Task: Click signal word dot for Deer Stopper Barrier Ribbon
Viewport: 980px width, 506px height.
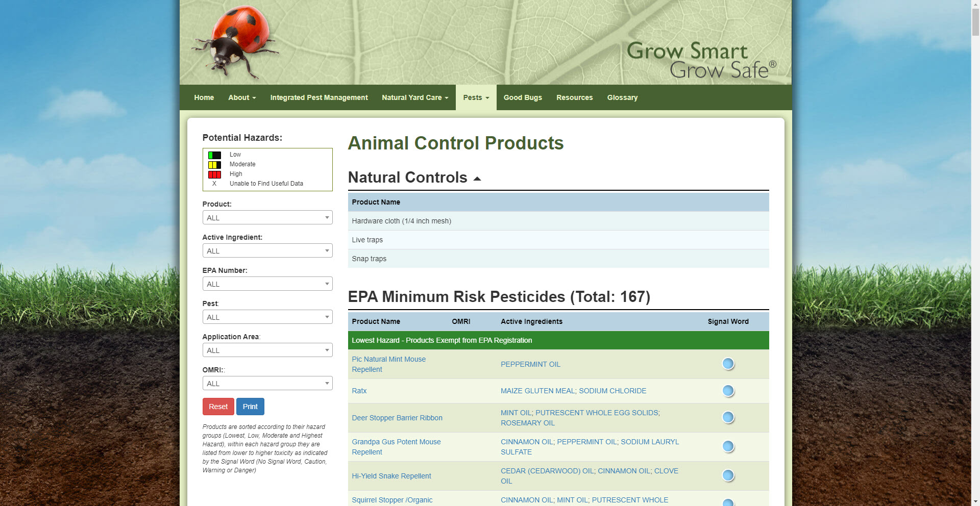Action: tap(728, 417)
